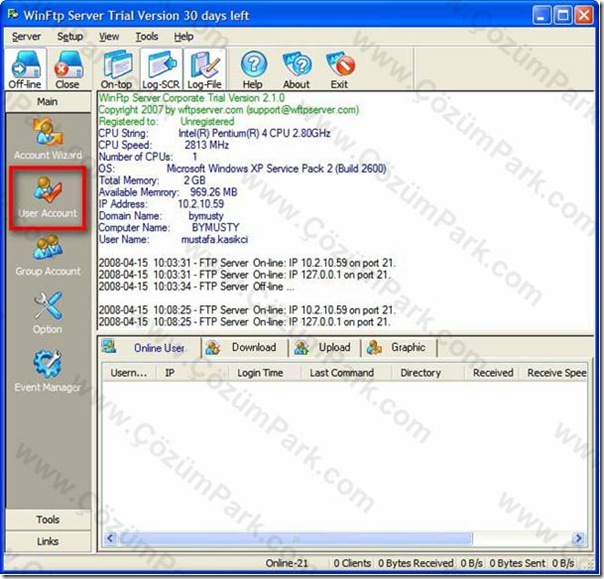Open Event Manager in the sidebar
This screenshot has width=604, height=579.
point(48,371)
